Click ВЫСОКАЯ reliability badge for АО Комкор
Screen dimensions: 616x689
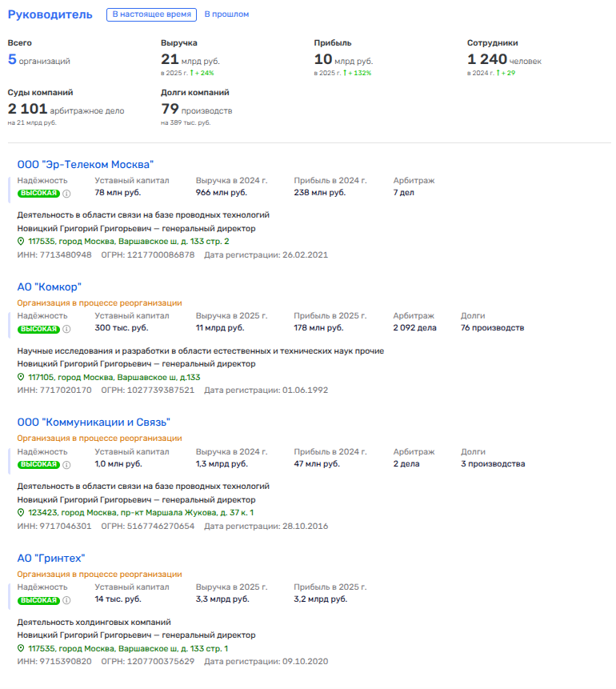point(38,329)
